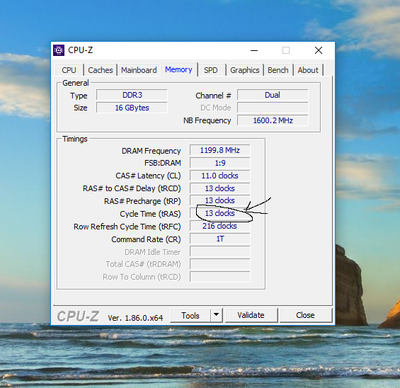This screenshot has height=388, width=400.
Task: Click the Command Rate 1T field
Action: pos(220,239)
